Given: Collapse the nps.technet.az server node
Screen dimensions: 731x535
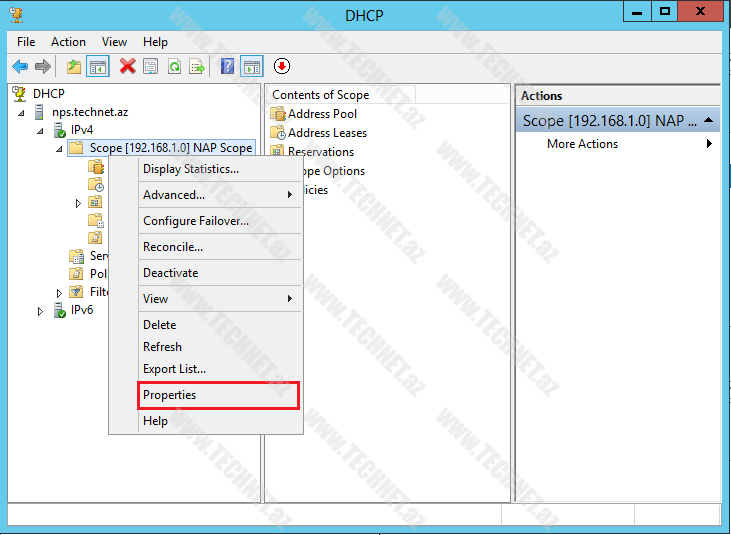Looking at the screenshot, I should click(x=23, y=113).
